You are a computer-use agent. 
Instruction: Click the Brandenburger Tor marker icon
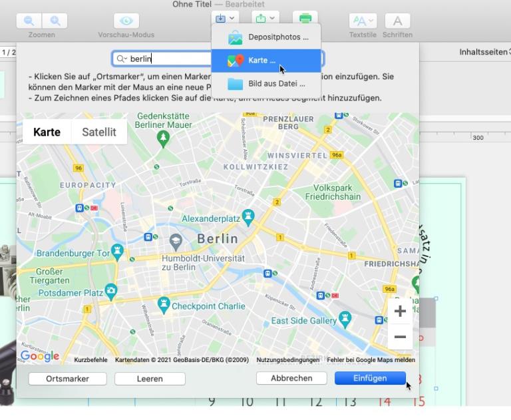pos(117,252)
